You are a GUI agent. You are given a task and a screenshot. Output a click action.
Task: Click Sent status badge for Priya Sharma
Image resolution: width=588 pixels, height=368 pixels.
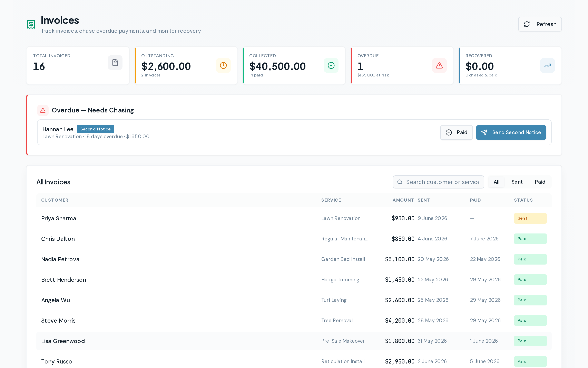(x=530, y=218)
